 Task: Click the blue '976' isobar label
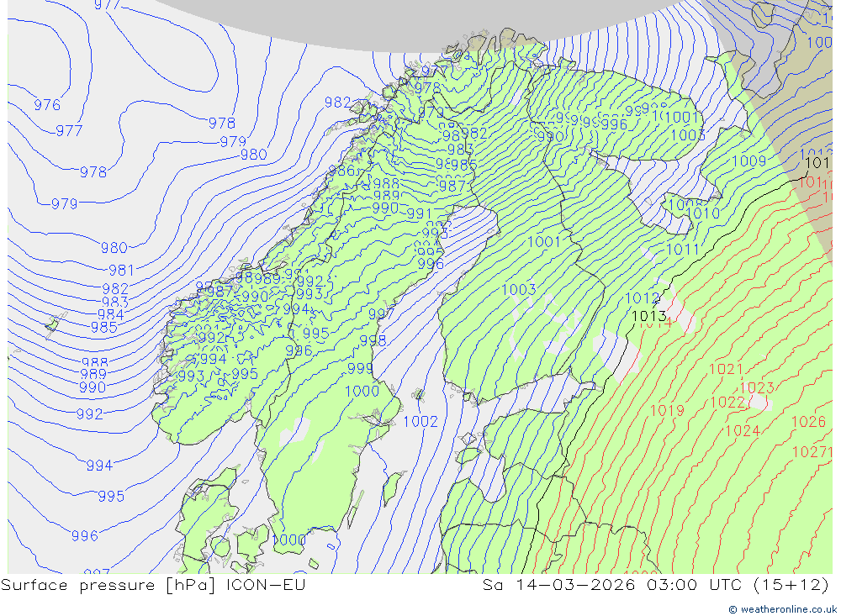[x=47, y=104]
